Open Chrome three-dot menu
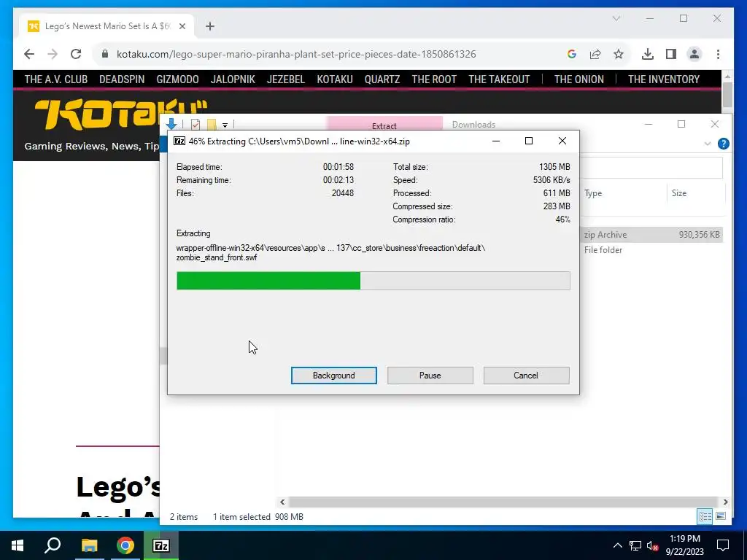This screenshot has width=747, height=560. pyautogui.click(x=718, y=54)
